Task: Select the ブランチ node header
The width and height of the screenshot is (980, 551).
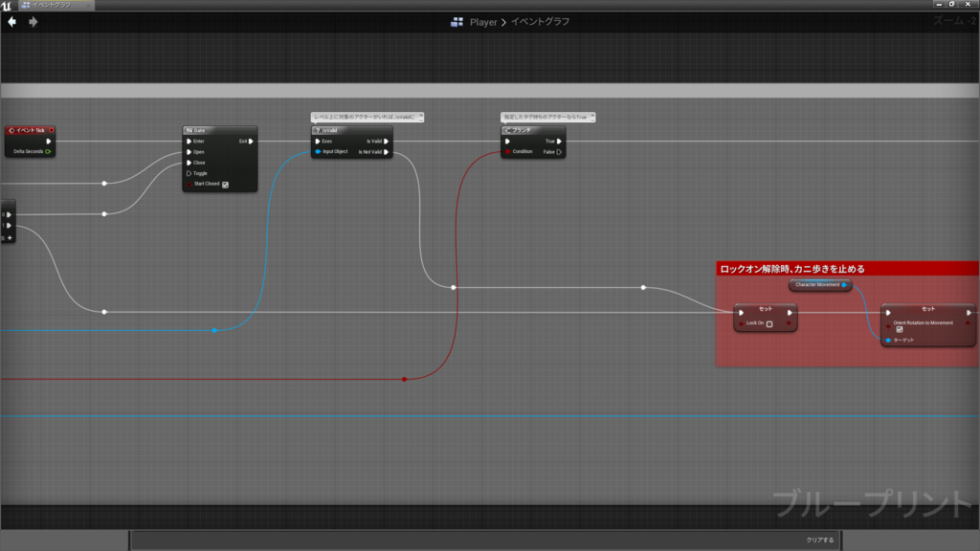Action: coord(533,130)
